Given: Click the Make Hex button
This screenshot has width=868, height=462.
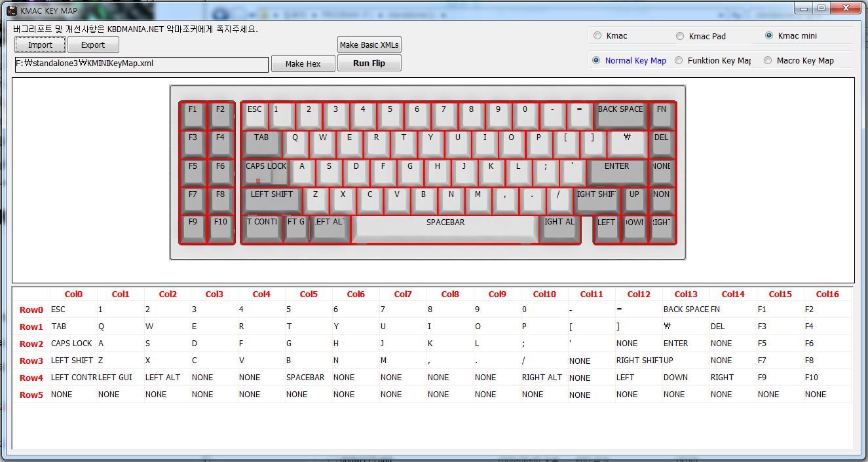Looking at the screenshot, I should (x=303, y=63).
